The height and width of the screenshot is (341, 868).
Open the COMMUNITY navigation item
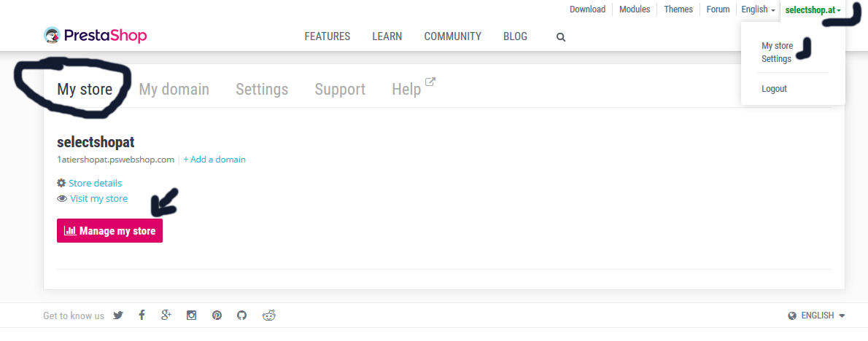pyautogui.click(x=453, y=36)
